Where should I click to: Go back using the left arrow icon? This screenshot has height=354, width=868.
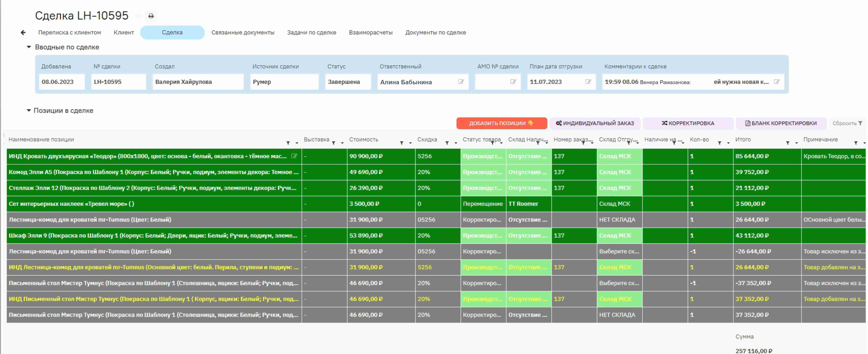[23, 32]
